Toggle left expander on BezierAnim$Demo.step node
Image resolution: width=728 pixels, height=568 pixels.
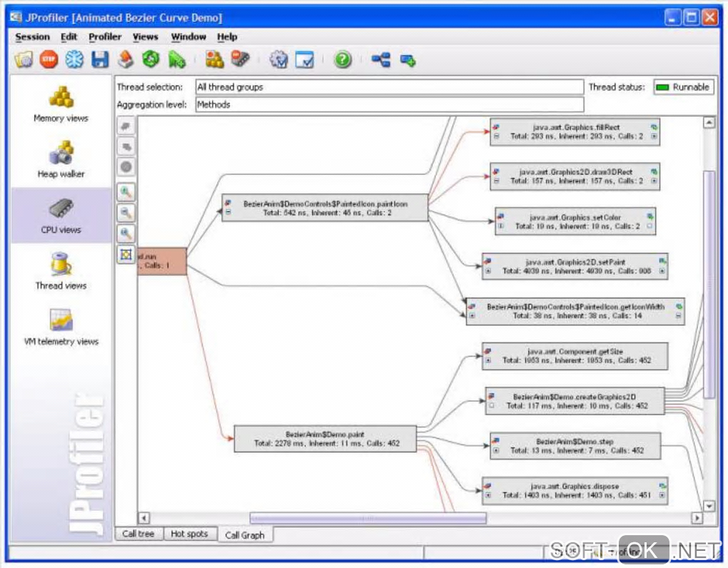pos(496,450)
